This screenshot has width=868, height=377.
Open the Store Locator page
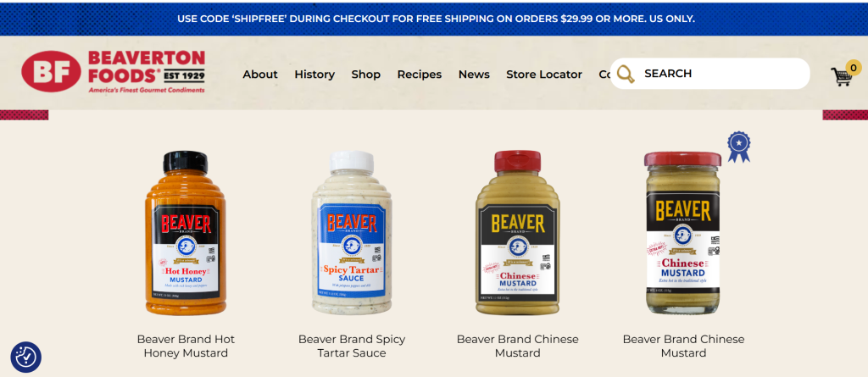click(544, 75)
